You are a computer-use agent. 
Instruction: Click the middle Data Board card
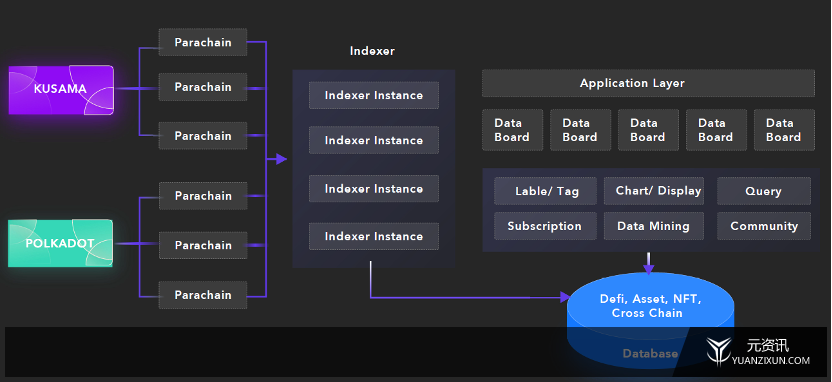point(648,130)
